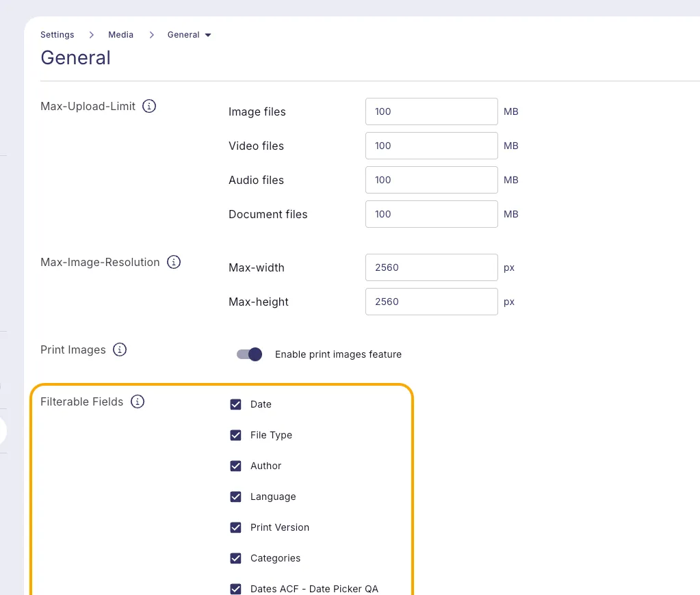Click the Print Images section label
This screenshot has height=595, width=700.
[x=73, y=349]
